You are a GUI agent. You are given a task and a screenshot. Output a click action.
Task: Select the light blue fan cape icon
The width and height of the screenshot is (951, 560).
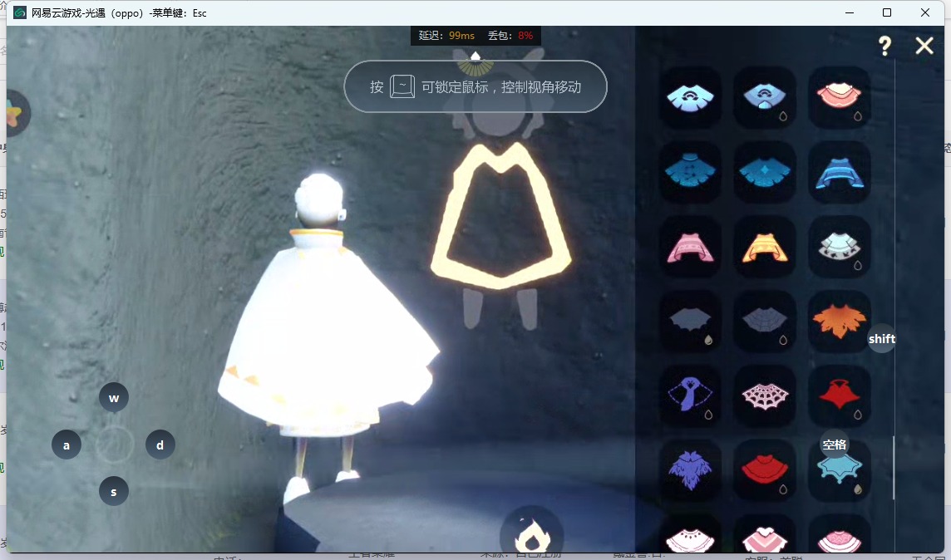[690, 97]
